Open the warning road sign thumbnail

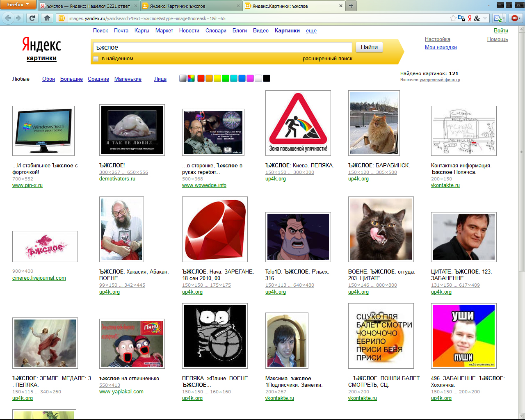click(x=298, y=123)
